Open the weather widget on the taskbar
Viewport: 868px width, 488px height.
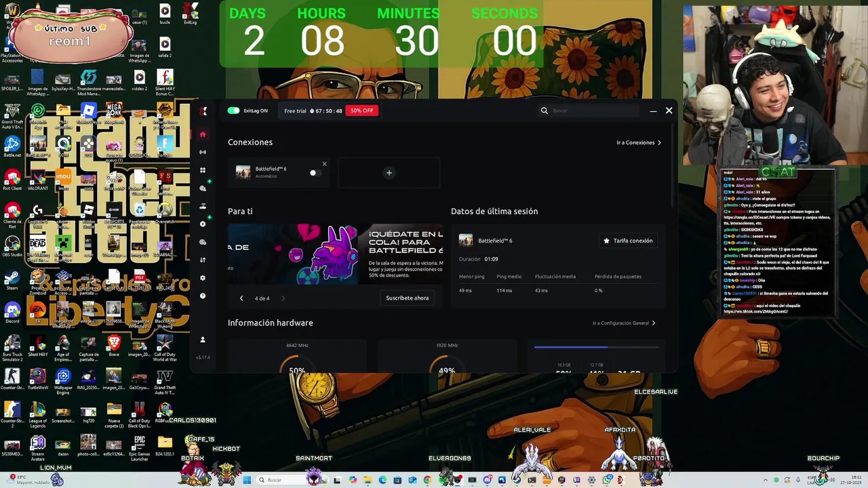[x=27, y=480]
